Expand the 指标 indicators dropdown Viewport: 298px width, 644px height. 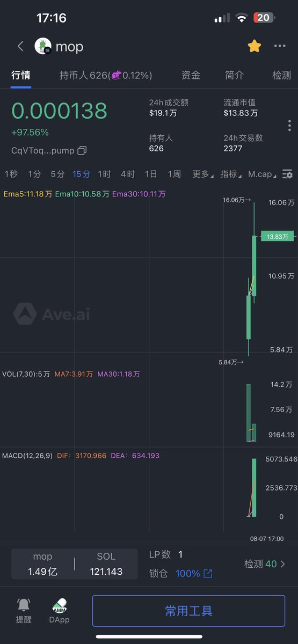coord(230,174)
